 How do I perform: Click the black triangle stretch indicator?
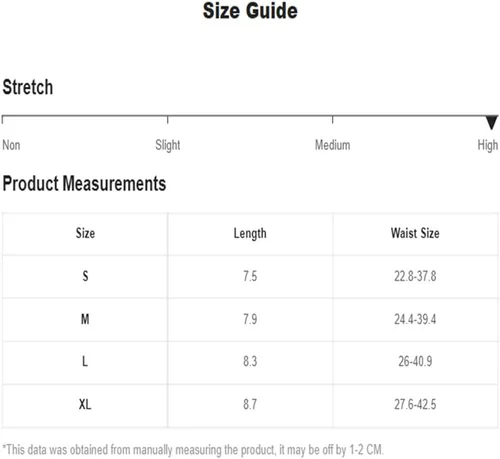click(x=491, y=122)
